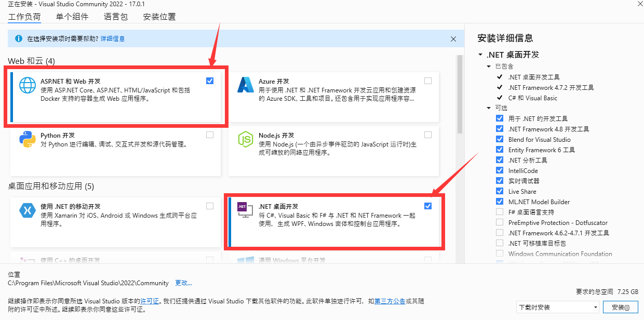Switch to the 单个组件 tab
644x320 pixels.
pyautogui.click(x=72, y=17)
